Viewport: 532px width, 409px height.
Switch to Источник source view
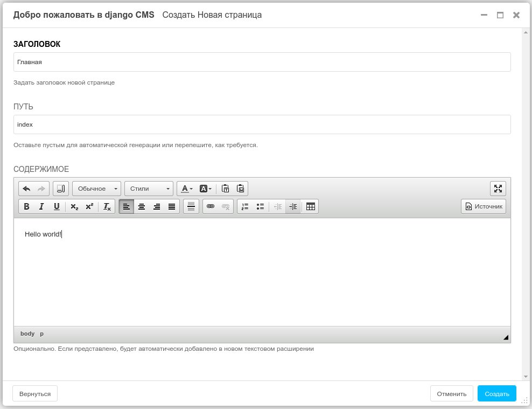[x=484, y=206]
